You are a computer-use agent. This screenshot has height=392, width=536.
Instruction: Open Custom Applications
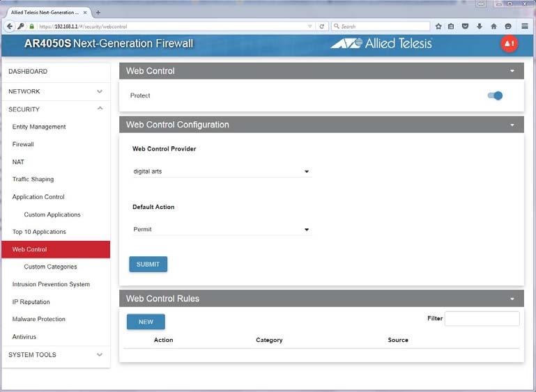click(x=52, y=214)
